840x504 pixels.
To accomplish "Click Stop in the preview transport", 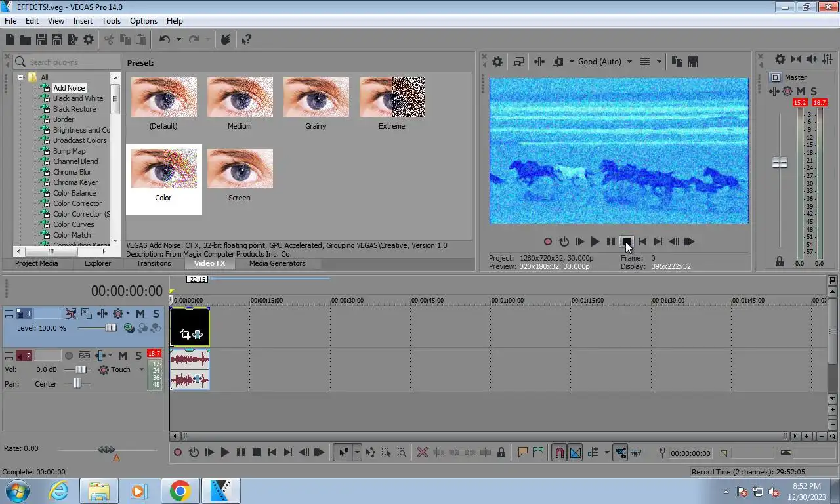I will coord(627,241).
